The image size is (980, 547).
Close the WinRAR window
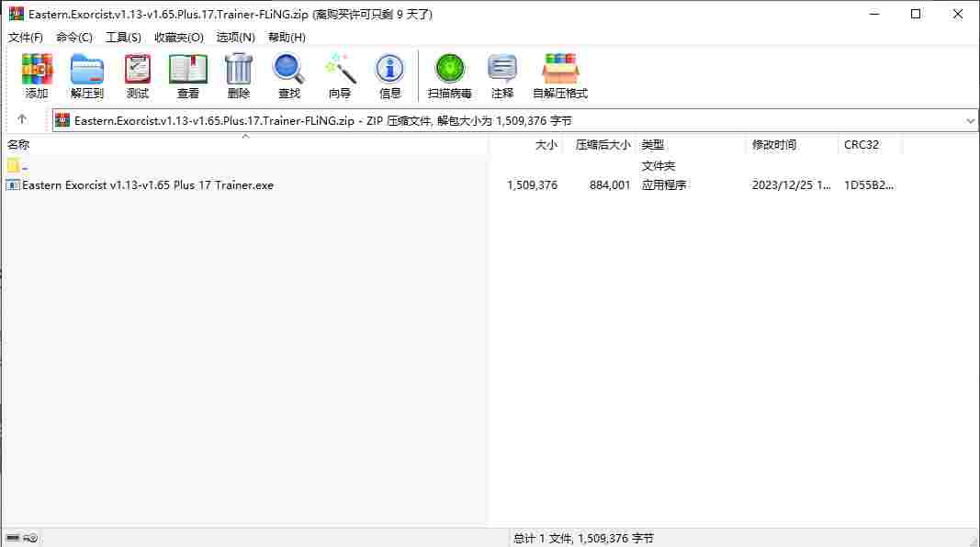coord(958,14)
